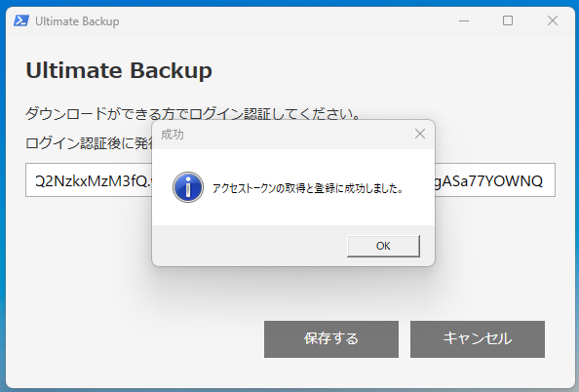Viewport: 579px width, 392px height.
Task: Click the 保存する button
Action: tap(331, 338)
